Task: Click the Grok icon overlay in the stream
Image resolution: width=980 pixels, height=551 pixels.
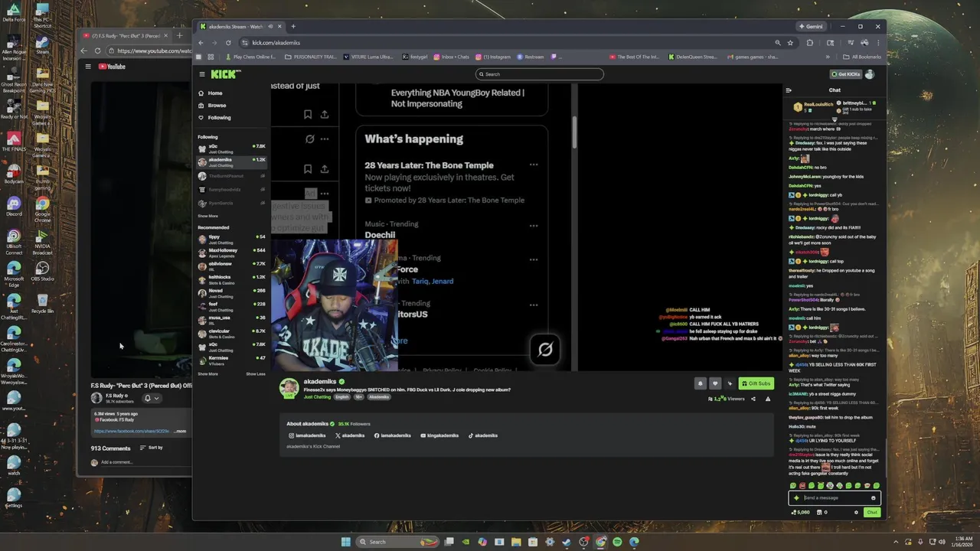Action: [545, 350]
